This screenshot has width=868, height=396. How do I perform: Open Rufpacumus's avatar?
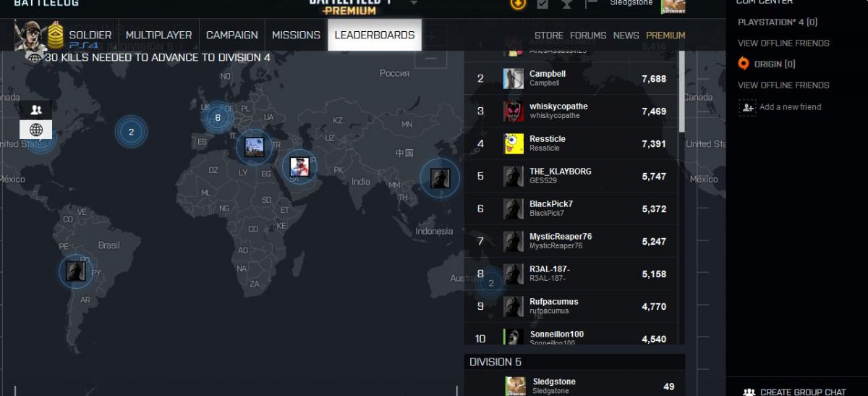click(x=514, y=306)
